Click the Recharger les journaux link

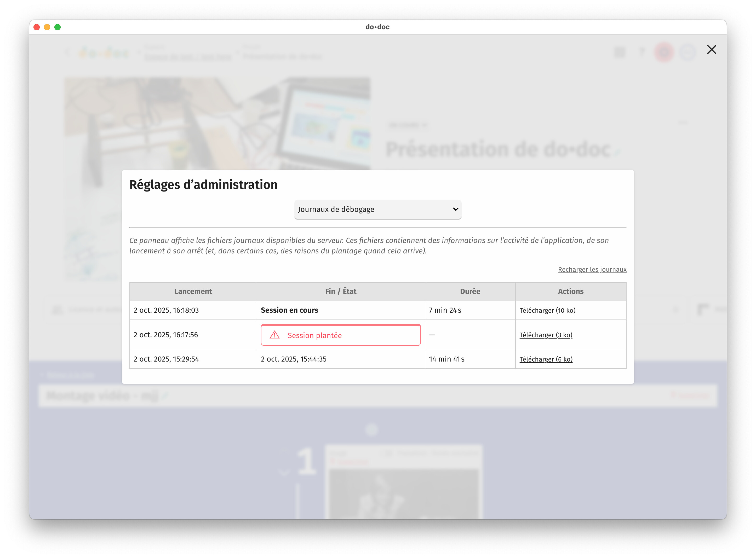592,269
